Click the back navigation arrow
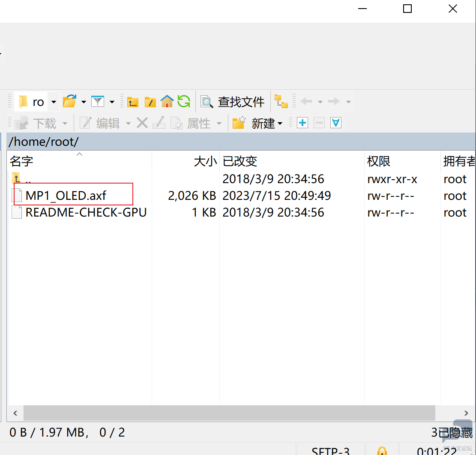Screen dimensions: 476x455 (x=306, y=101)
